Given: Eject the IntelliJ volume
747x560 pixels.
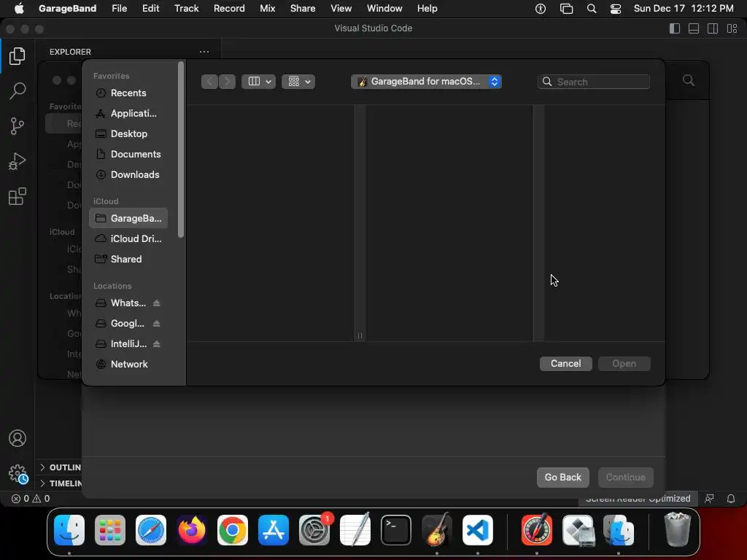Looking at the screenshot, I should pyautogui.click(x=156, y=344).
